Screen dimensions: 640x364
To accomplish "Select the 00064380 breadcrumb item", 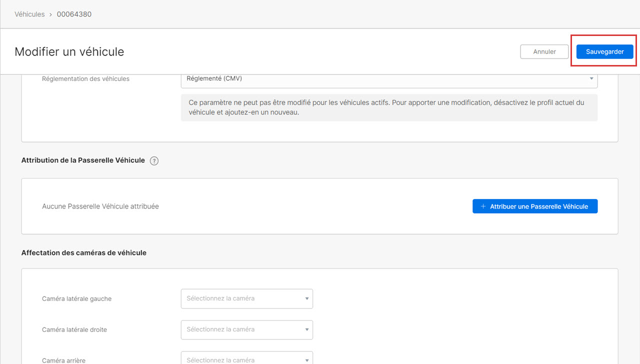I will pos(74,14).
